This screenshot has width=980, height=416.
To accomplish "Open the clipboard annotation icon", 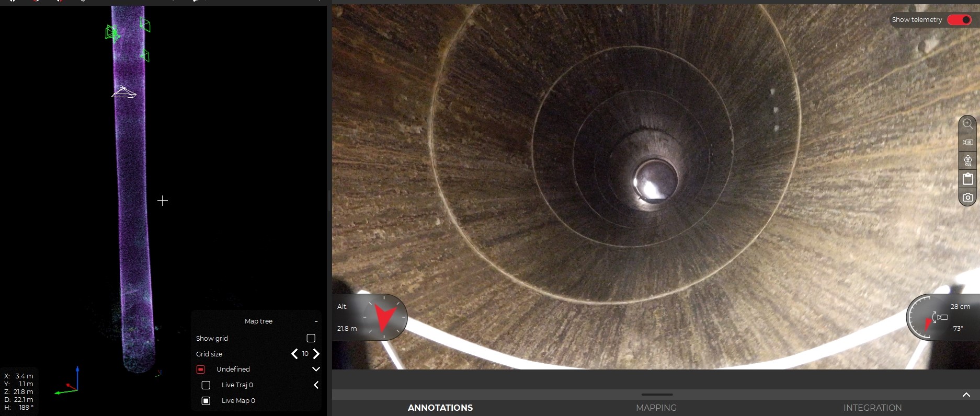I will pyautogui.click(x=967, y=179).
